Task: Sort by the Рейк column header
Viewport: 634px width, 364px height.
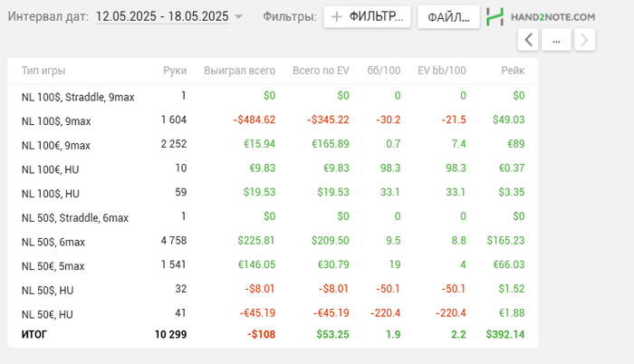Action: click(512, 71)
